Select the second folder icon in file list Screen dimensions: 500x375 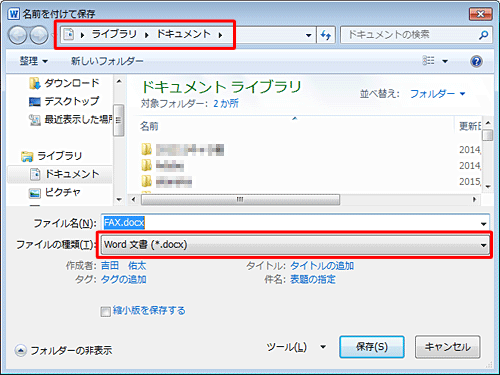(x=146, y=165)
